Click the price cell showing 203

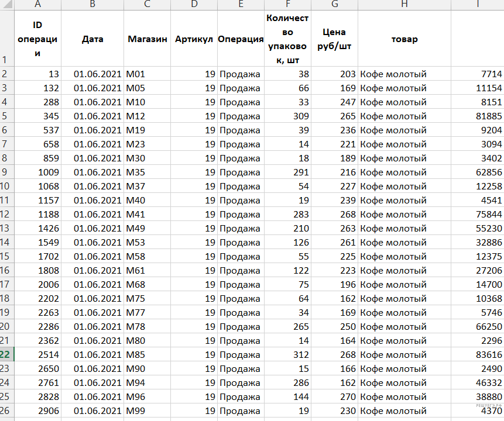[334, 74]
